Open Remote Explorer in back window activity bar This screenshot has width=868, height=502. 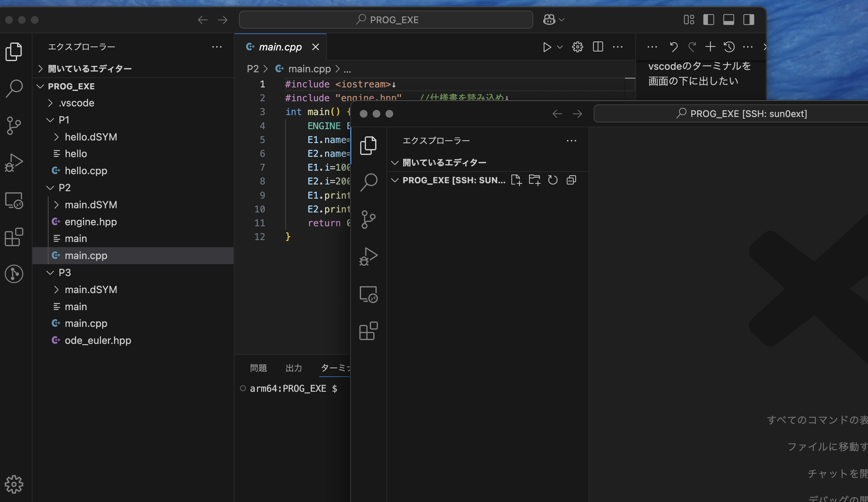(14, 200)
